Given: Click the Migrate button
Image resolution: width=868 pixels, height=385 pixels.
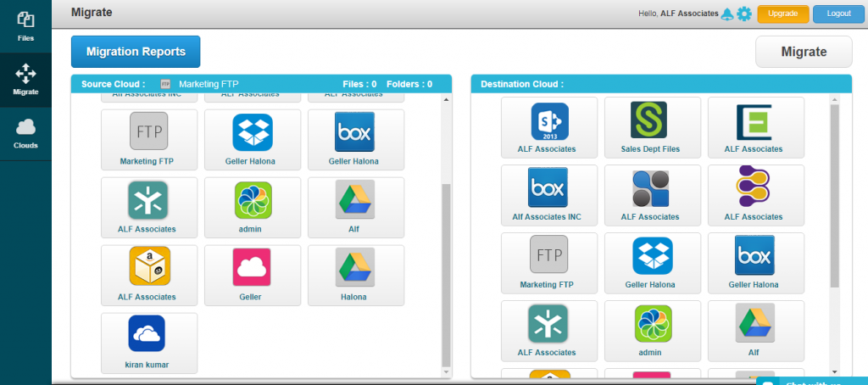Looking at the screenshot, I should tap(804, 52).
